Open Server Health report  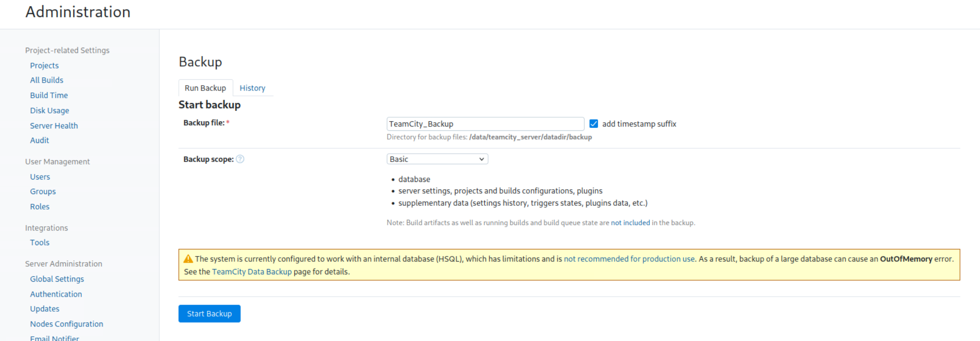click(54, 126)
